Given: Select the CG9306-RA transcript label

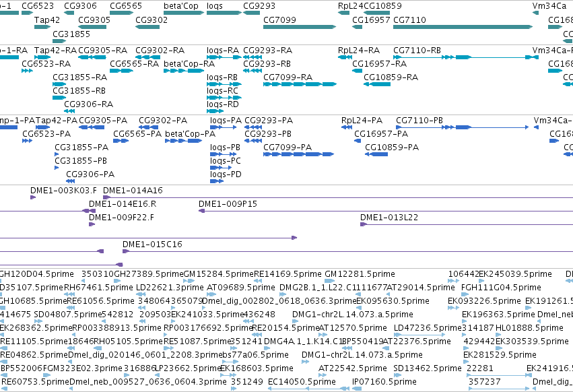Looking at the screenshot, I should (89, 104).
